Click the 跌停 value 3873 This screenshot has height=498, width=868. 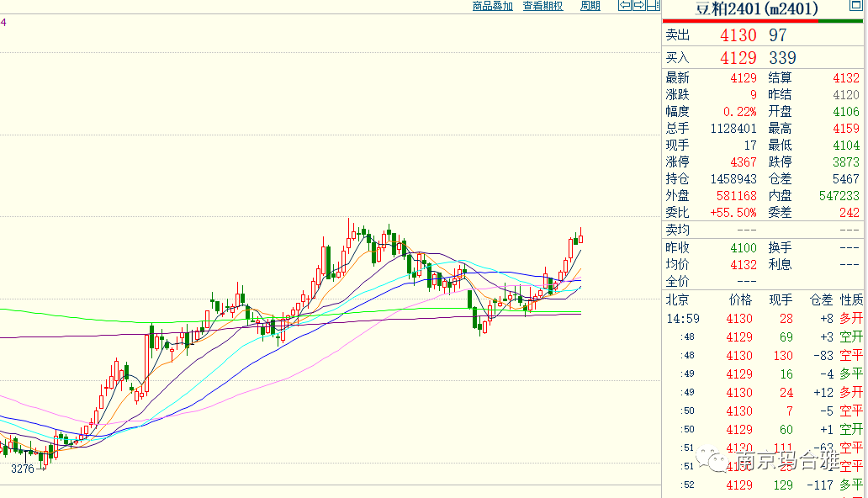click(846, 162)
